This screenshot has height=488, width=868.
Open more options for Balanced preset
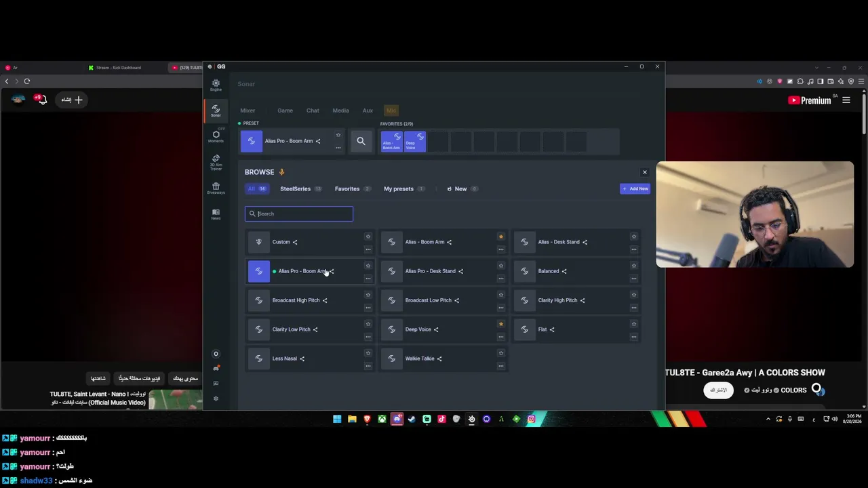[x=634, y=279]
